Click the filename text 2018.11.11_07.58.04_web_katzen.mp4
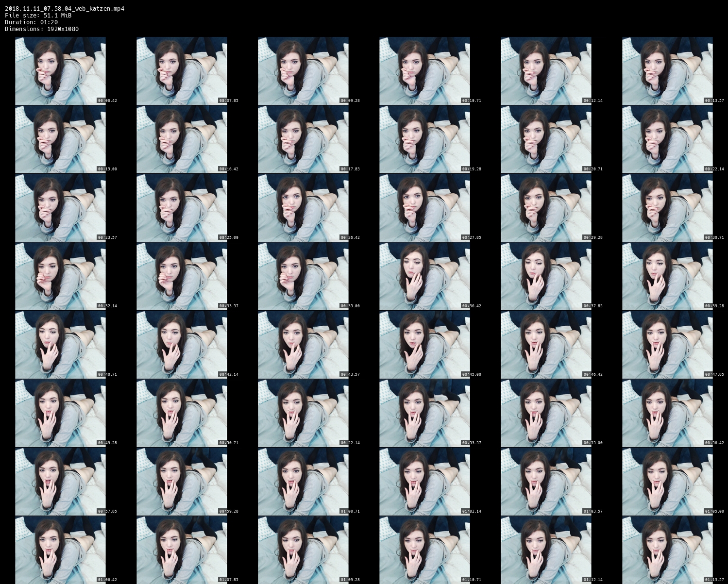Image resolution: width=728 pixels, height=584 pixels. (x=65, y=8)
